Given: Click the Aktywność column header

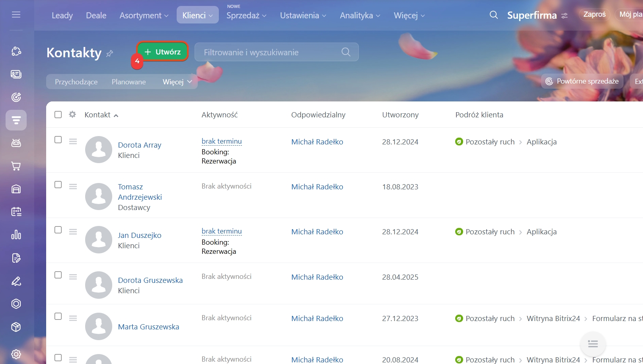Looking at the screenshot, I should click(219, 115).
